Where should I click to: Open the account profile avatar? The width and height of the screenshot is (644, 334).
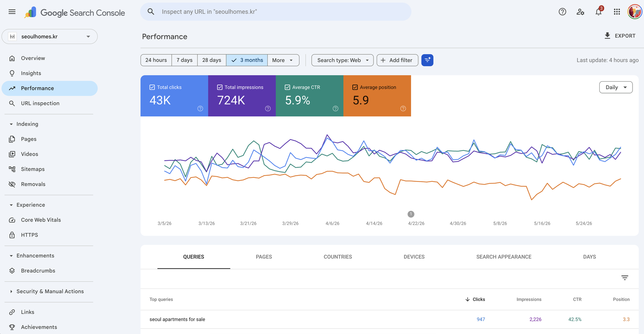tap(635, 11)
